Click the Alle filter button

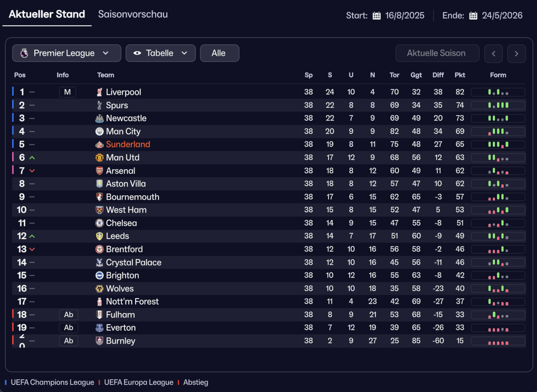tap(219, 53)
